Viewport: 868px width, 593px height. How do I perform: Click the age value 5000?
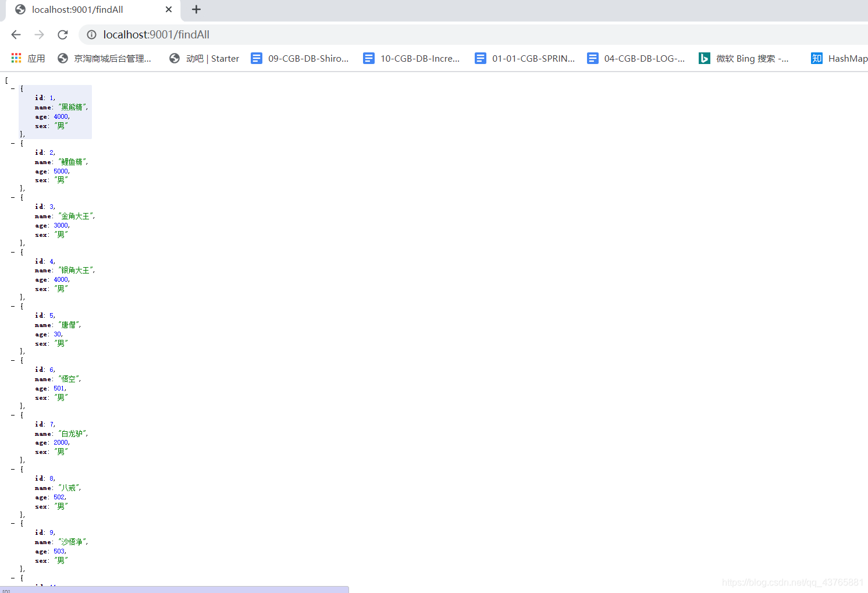tap(61, 171)
